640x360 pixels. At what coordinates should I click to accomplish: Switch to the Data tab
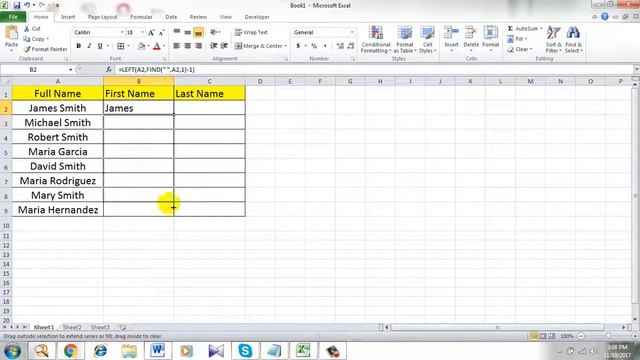tap(171, 17)
